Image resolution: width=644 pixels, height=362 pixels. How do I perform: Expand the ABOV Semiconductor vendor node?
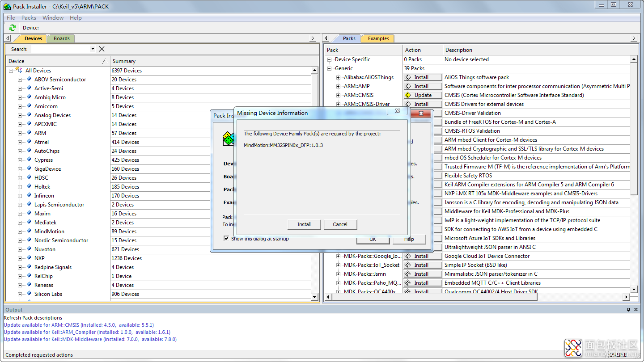20,80
